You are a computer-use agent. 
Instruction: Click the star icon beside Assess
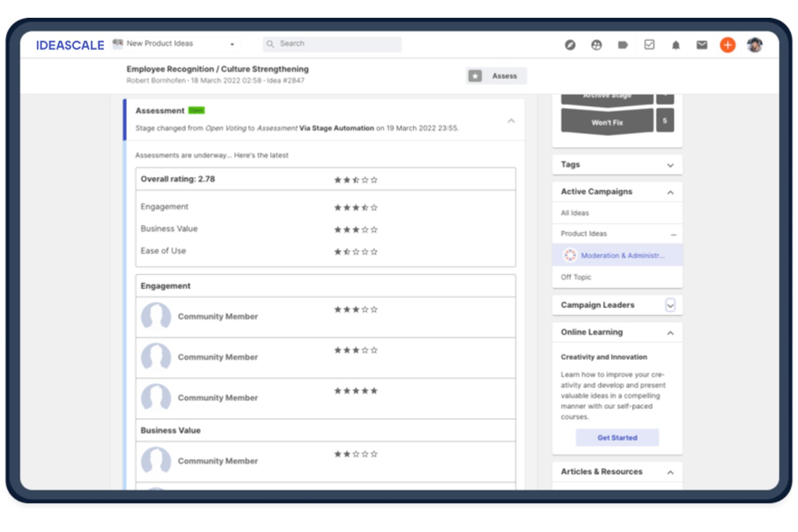(x=475, y=76)
